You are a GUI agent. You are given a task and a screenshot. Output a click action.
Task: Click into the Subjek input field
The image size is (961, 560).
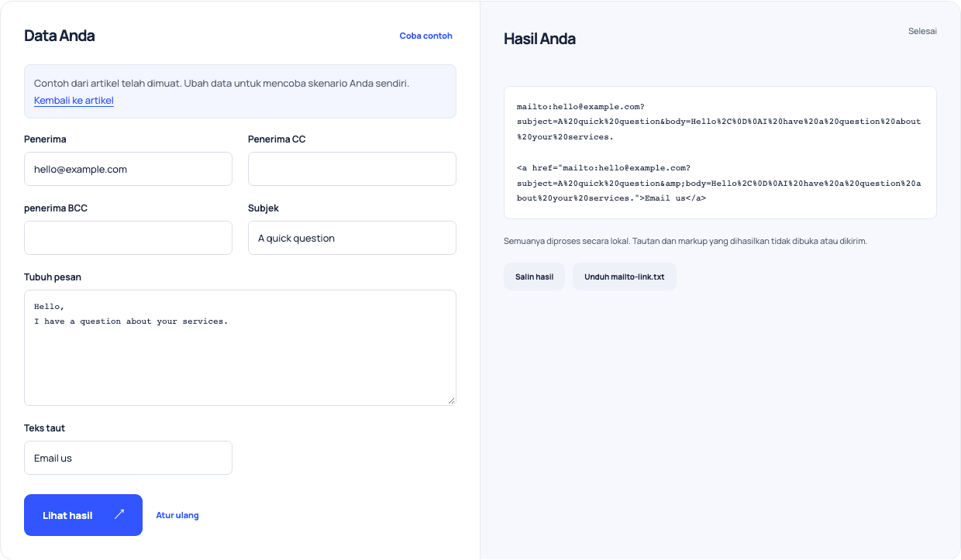(x=352, y=238)
